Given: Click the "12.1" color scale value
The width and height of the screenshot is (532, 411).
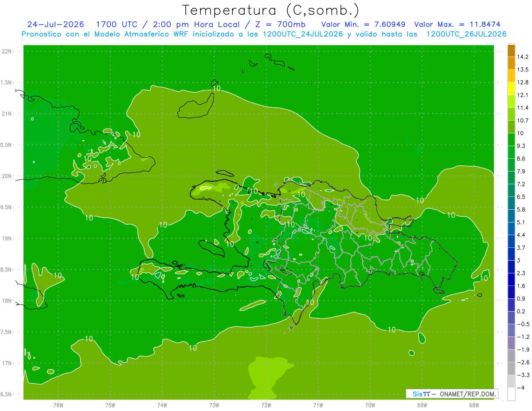Looking at the screenshot, I should click(523, 95).
